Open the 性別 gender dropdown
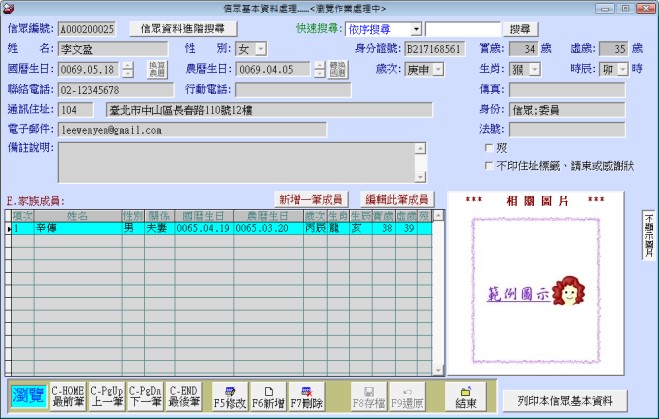 point(261,49)
